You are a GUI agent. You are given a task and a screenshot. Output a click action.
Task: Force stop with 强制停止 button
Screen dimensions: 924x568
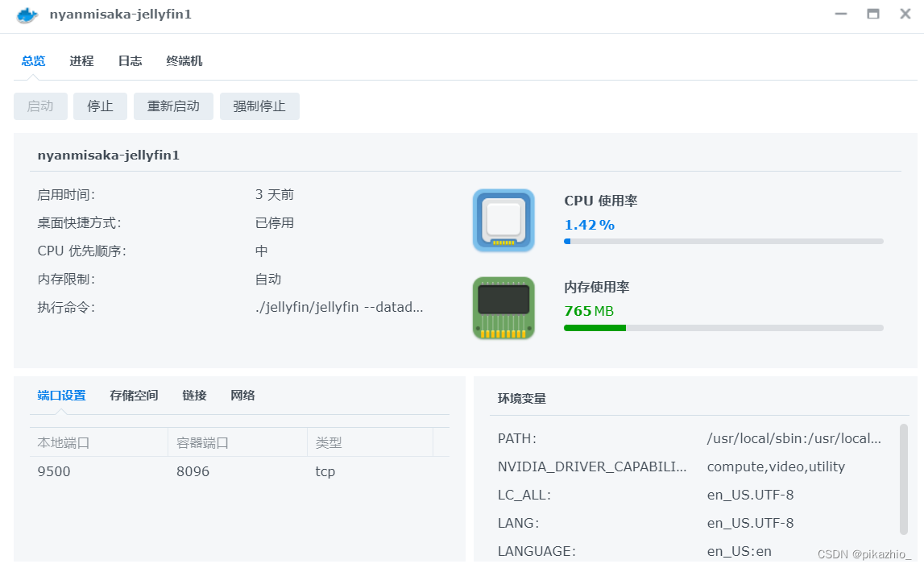[x=259, y=106]
